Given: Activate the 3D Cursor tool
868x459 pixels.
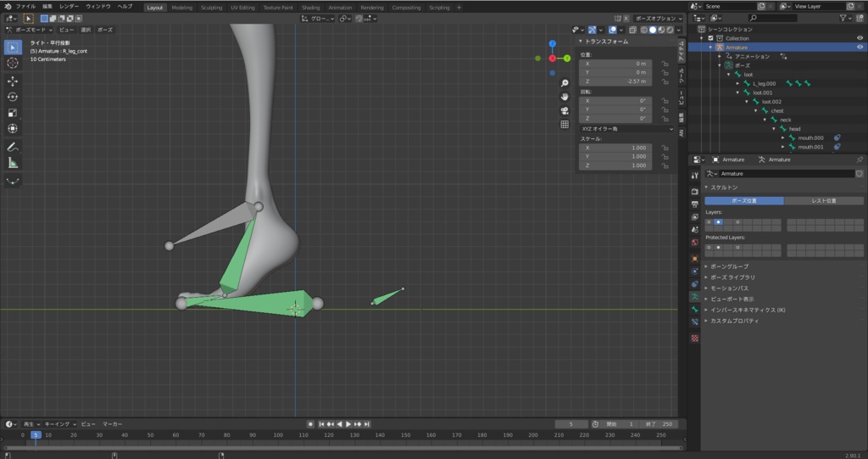Looking at the screenshot, I should tap(13, 63).
